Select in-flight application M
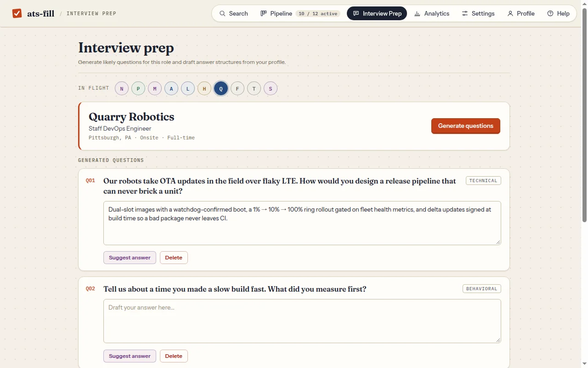The width and height of the screenshot is (588, 368). pos(155,88)
